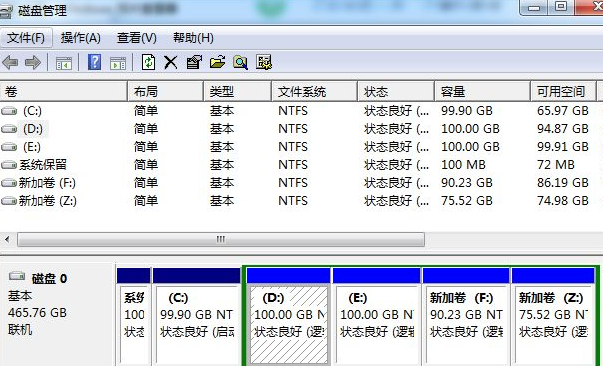Open the 帮助(H) menu
The width and height of the screenshot is (603, 366).
point(193,38)
